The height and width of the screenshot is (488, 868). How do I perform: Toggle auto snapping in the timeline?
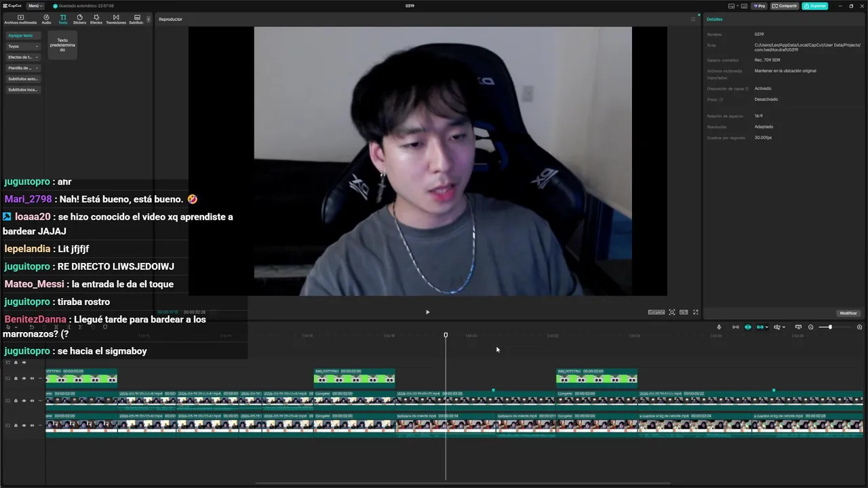(x=748, y=327)
